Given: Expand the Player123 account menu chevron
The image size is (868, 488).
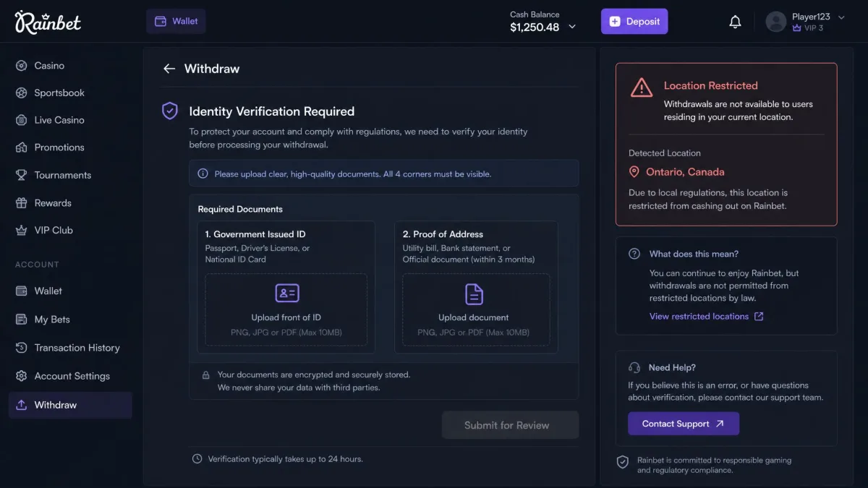Looking at the screenshot, I should [x=841, y=17].
